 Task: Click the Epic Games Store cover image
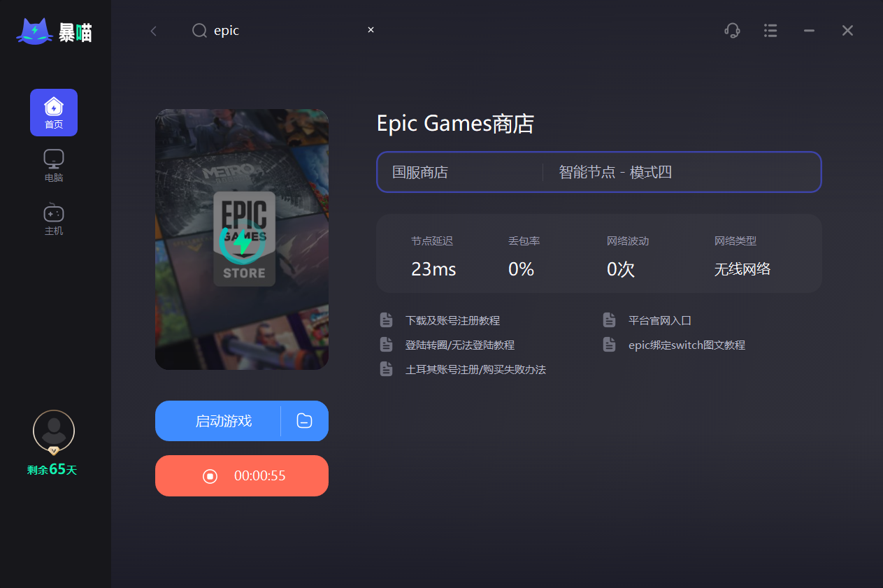point(241,239)
